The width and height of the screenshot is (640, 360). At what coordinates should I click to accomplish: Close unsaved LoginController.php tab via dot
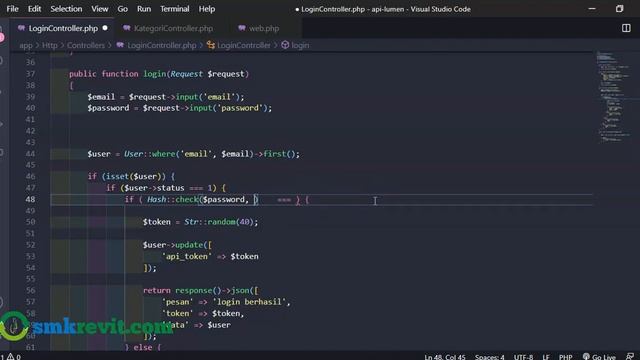click(105, 28)
